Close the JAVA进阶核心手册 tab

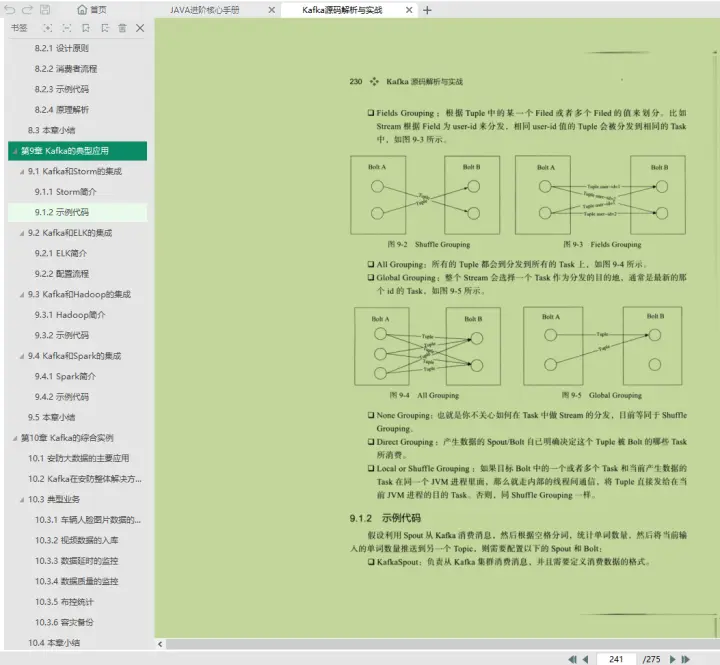coord(272,10)
